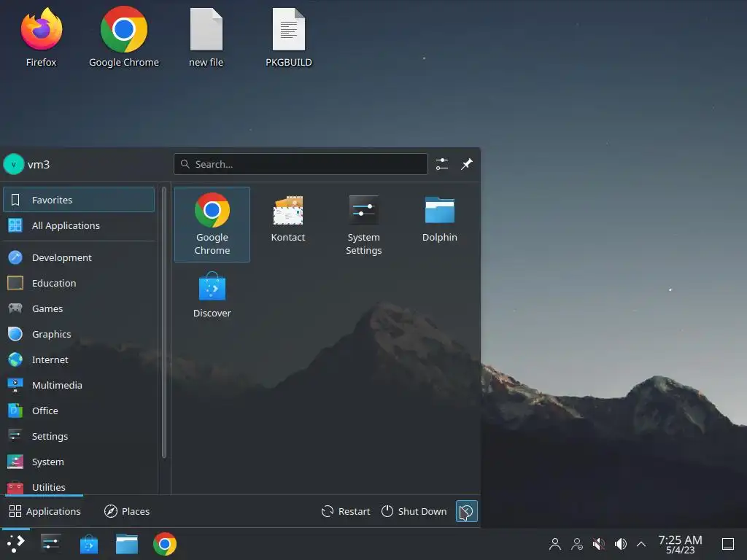The image size is (747, 560).
Task: Open clock showing 7:25 AM
Action: (681, 544)
